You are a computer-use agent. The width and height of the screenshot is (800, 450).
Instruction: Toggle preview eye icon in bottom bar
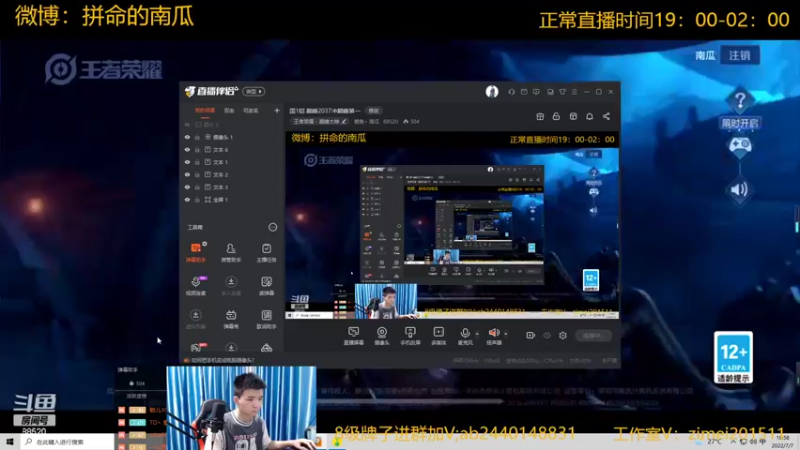click(x=547, y=335)
